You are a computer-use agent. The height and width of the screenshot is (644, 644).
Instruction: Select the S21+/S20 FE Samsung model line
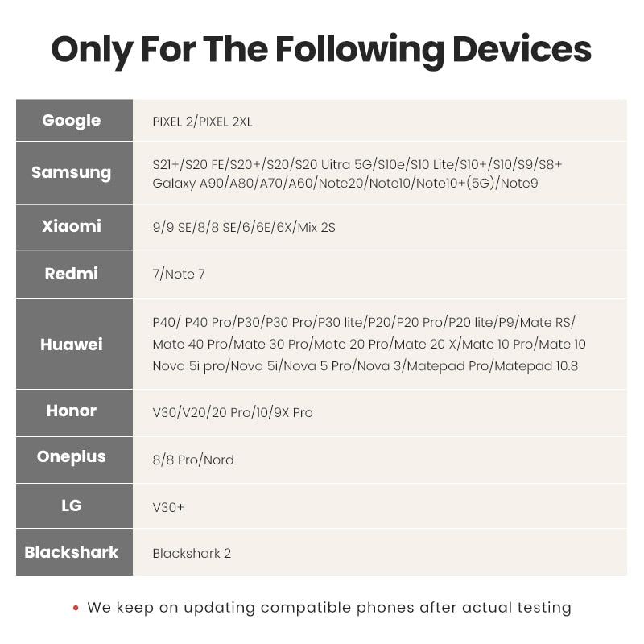point(357,164)
